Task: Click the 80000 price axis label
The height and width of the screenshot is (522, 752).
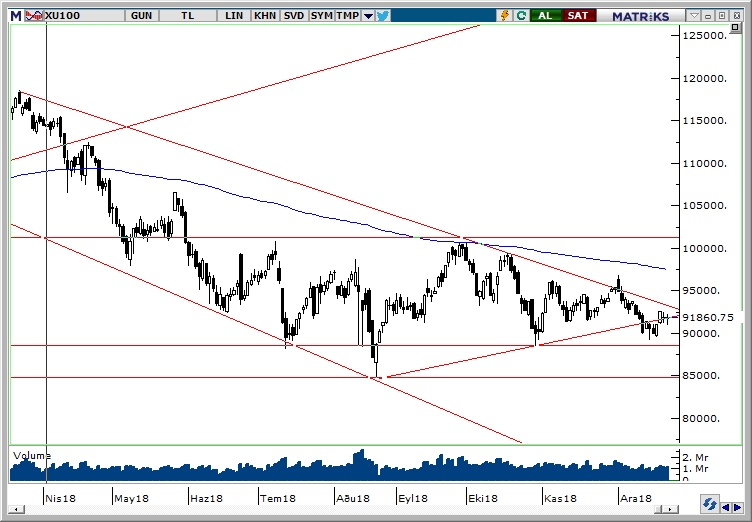Action: click(x=702, y=418)
